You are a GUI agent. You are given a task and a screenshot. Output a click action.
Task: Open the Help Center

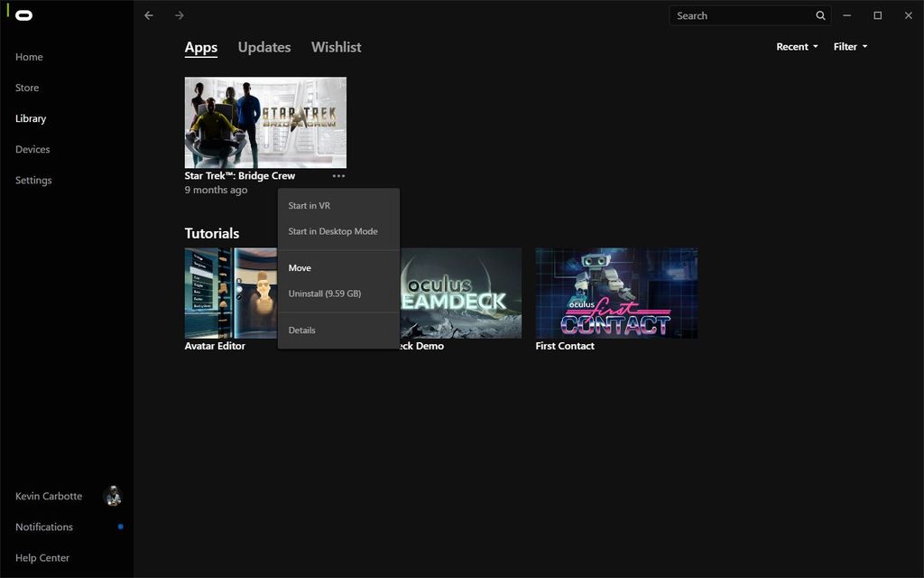[42, 557]
